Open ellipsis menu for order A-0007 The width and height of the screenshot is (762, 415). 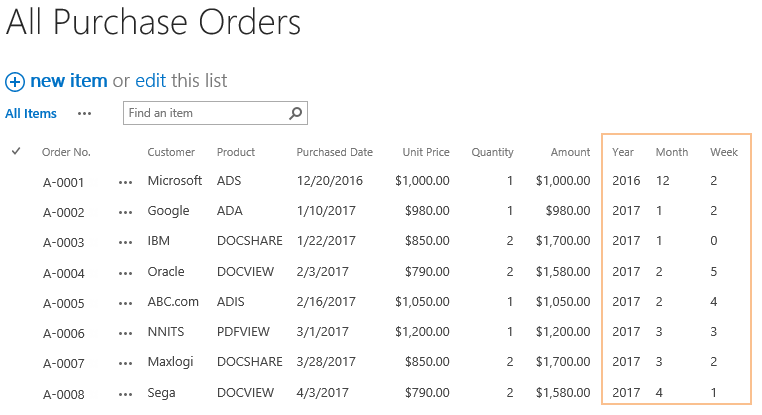(125, 363)
